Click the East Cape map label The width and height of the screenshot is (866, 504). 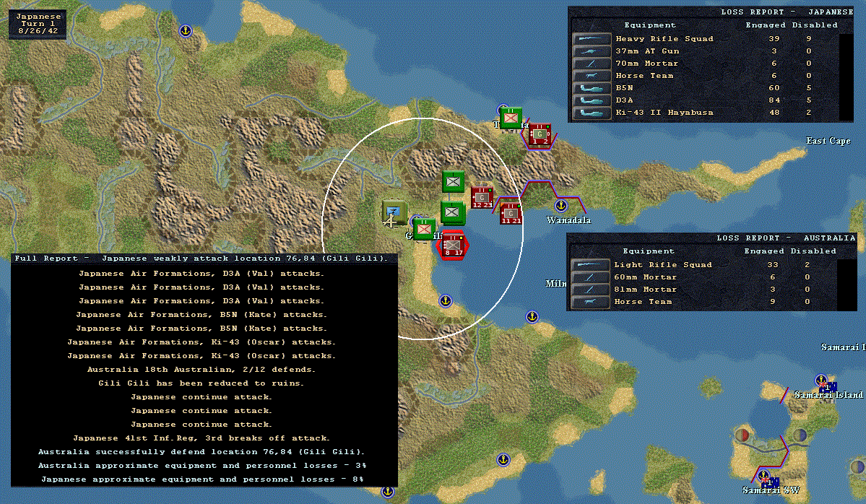click(x=828, y=141)
